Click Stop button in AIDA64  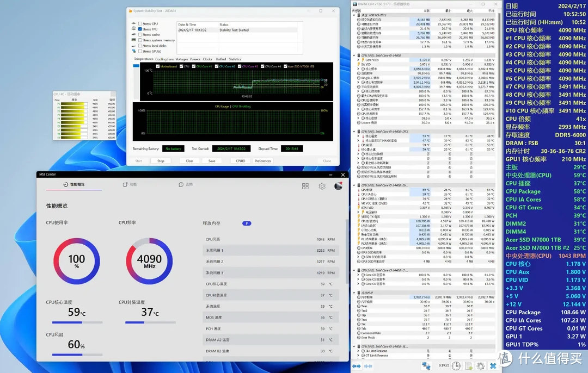[161, 160]
